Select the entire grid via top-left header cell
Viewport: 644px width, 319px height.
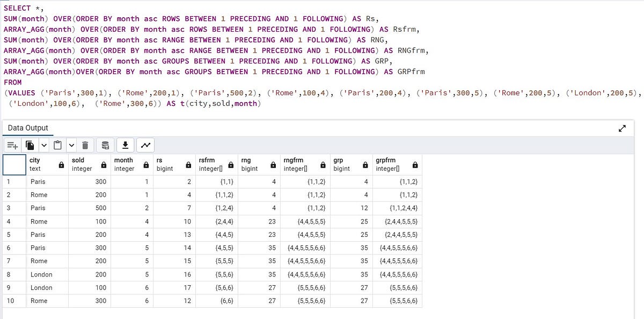(14, 164)
